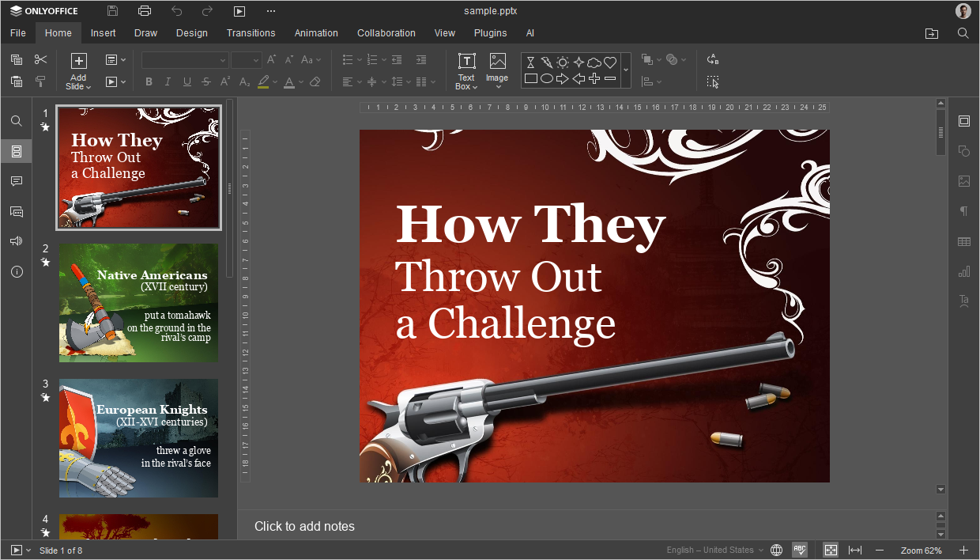
Task: Expand the shapes gallery dropdown arrow
Action: pos(626,70)
